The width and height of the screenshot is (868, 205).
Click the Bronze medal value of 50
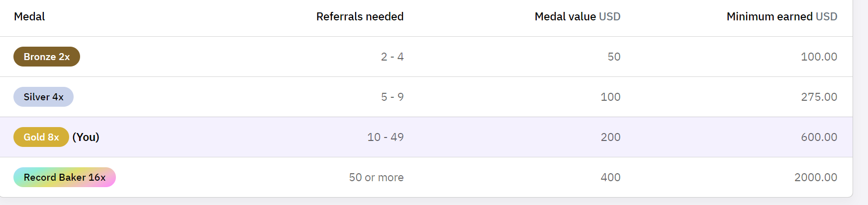614,57
